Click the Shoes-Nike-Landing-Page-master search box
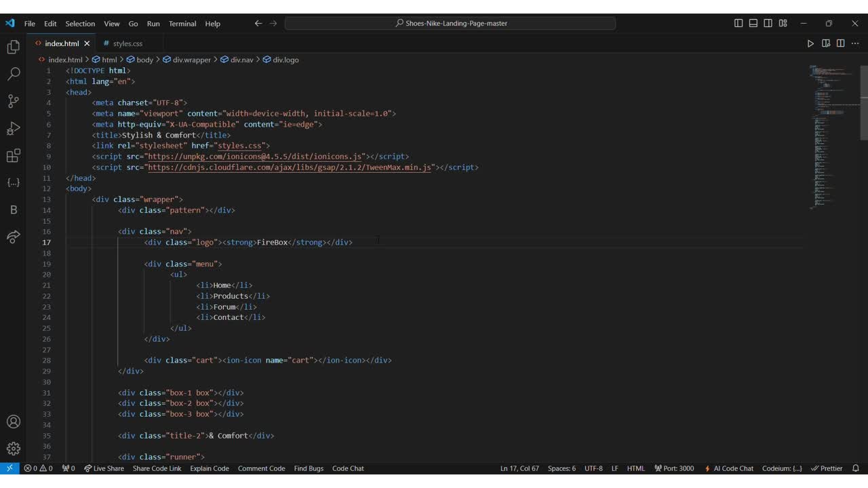Viewport: 868px width, 488px height. [450, 23]
